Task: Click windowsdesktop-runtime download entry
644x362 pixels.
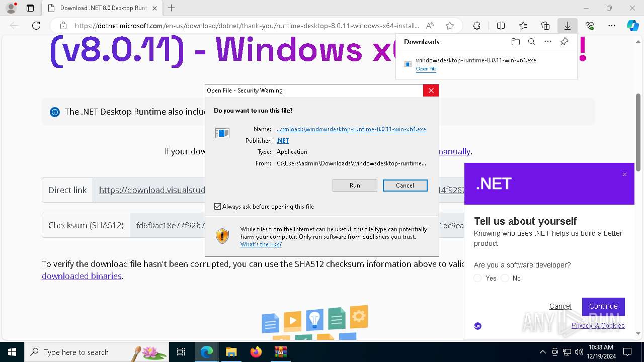Action: pos(486,64)
